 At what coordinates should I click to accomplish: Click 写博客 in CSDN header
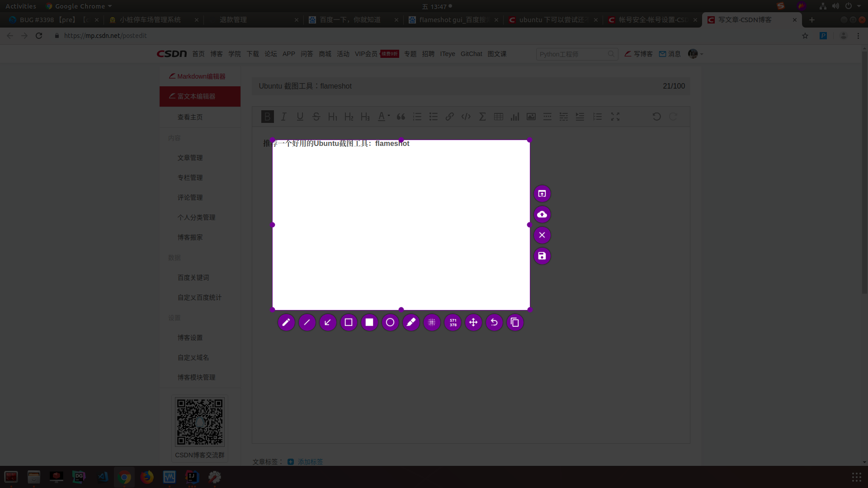(x=638, y=54)
